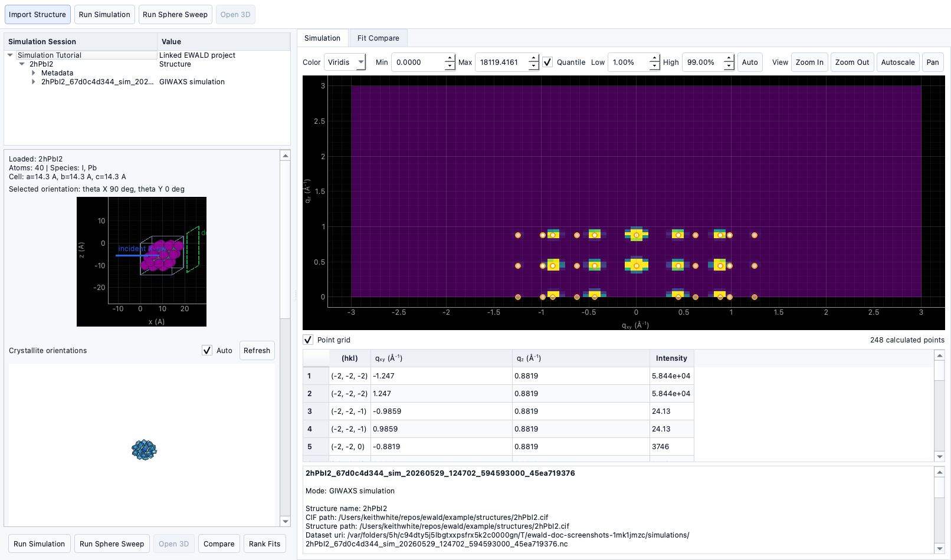Select table row 3 header

pyautogui.click(x=316, y=411)
